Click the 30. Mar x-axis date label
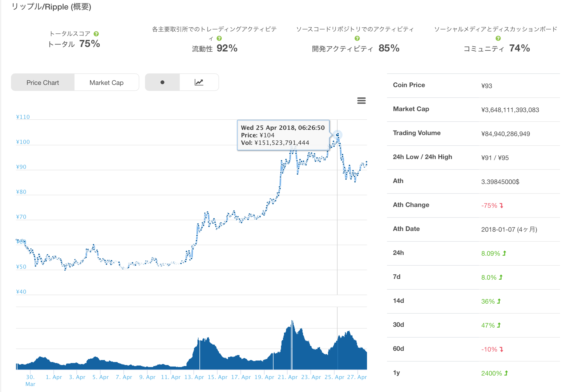This screenshot has width=570, height=392. [30, 381]
